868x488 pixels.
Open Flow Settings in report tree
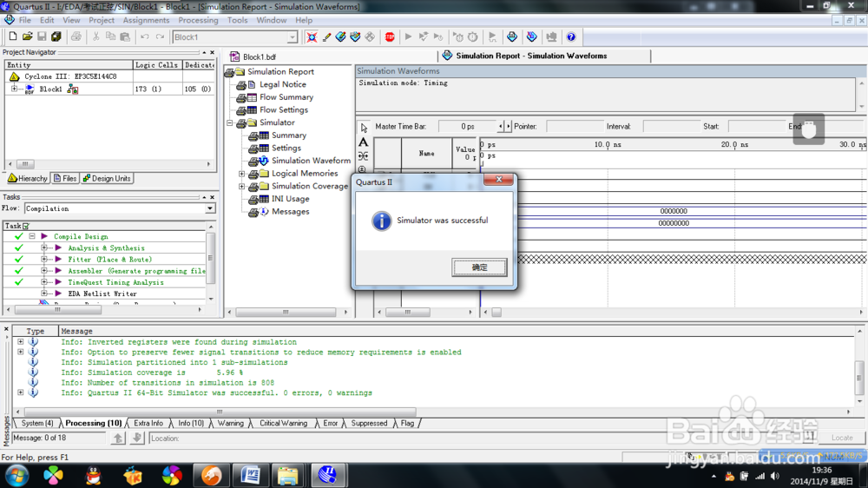point(284,109)
